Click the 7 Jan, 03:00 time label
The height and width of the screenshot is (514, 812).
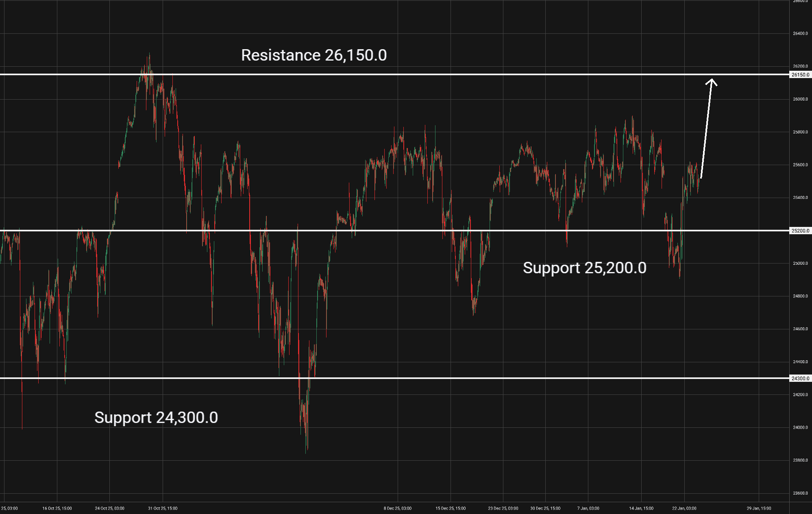(588, 508)
